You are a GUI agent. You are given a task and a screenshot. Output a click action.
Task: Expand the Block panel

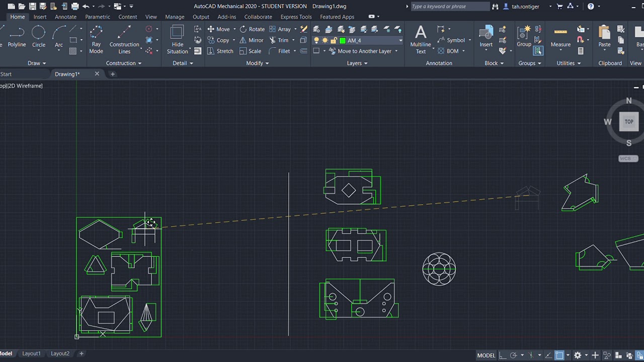[494, 63]
